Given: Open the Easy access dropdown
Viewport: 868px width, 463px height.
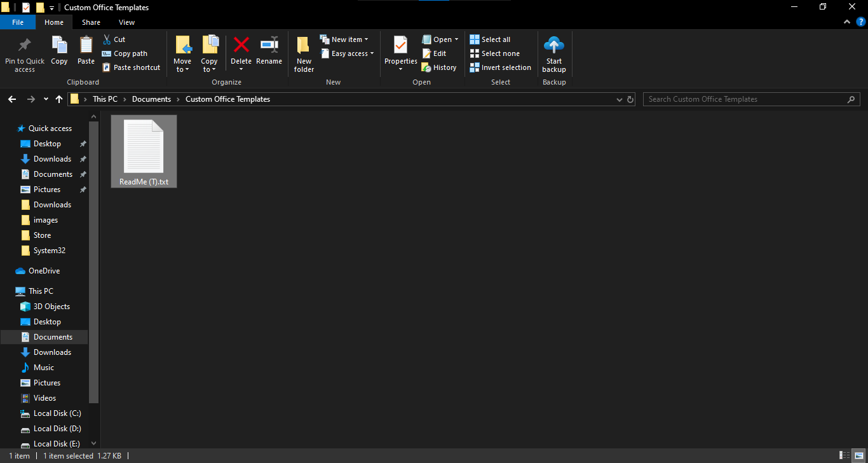Looking at the screenshot, I should tap(347, 53).
